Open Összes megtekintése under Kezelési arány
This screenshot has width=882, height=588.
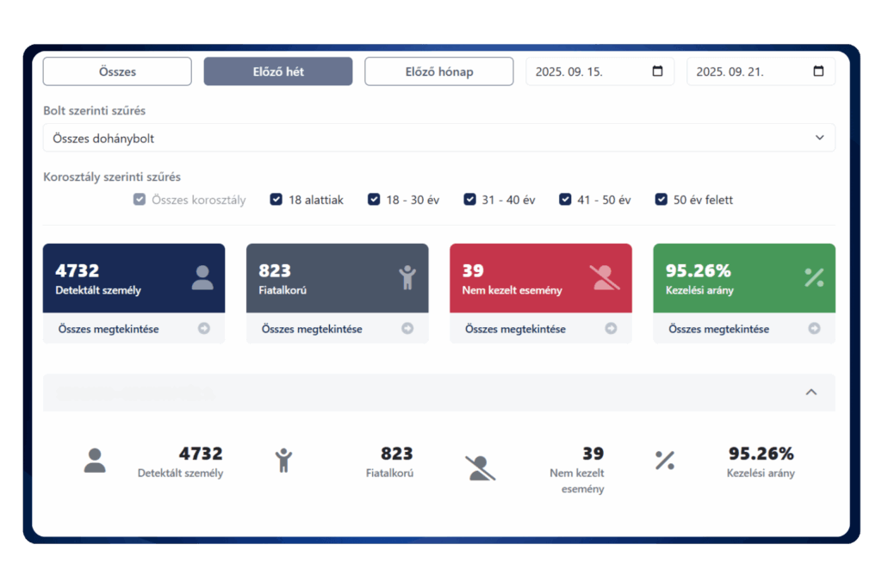[718, 329]
